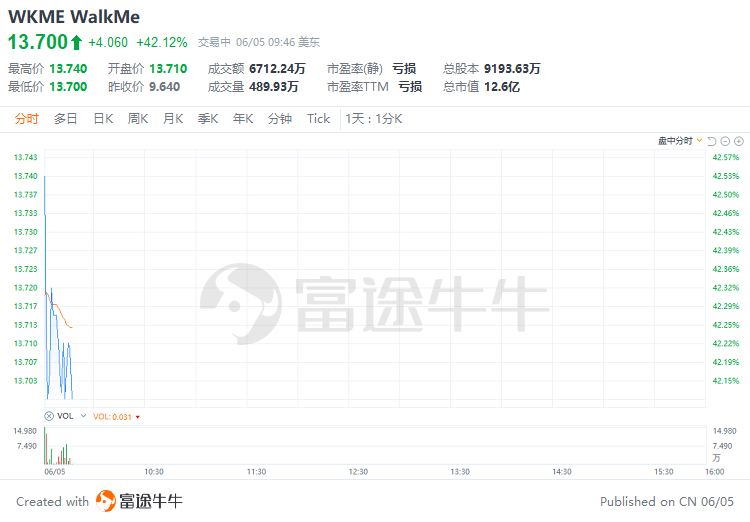Click the 1天 : 1分K interval button
750x522 pixels.
point(373,119)
